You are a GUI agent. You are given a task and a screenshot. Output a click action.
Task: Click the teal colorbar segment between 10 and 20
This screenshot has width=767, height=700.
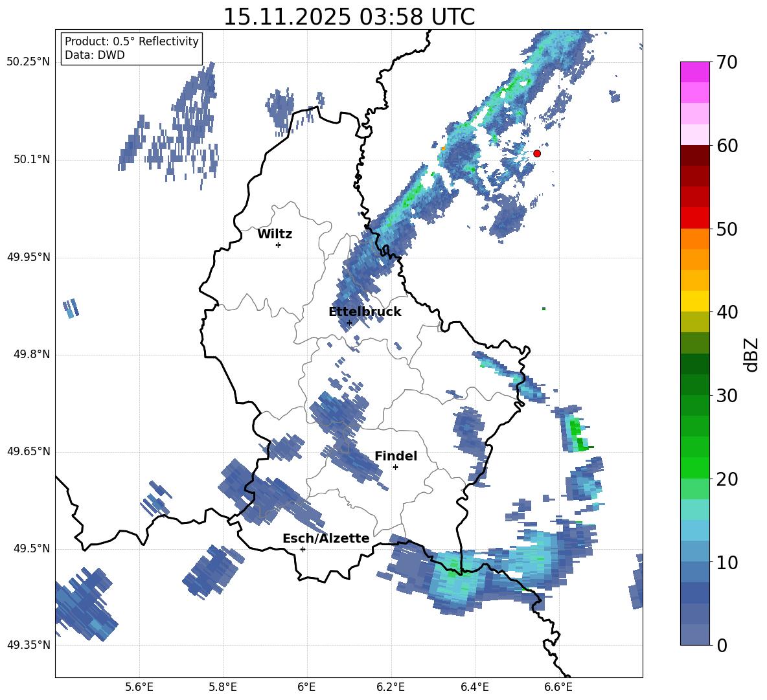coord(695,510)
